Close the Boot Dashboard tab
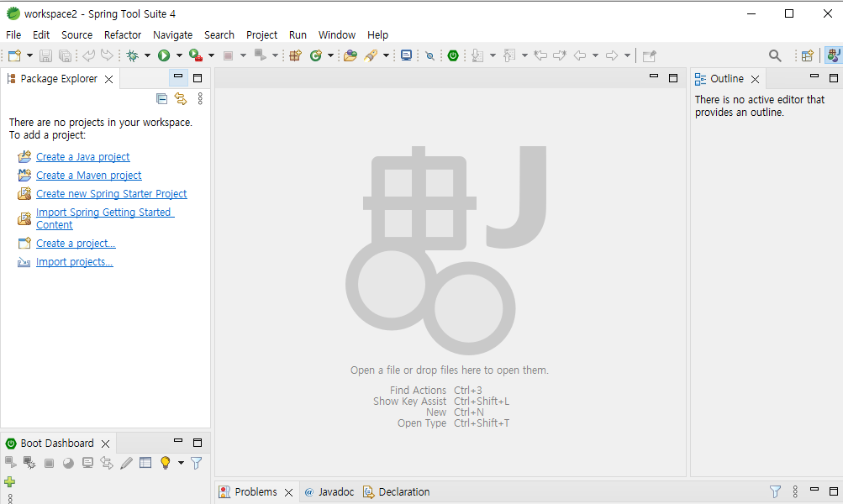Image resolution: width=843 pixels, height=504 pixels. [x=105, y=444]
